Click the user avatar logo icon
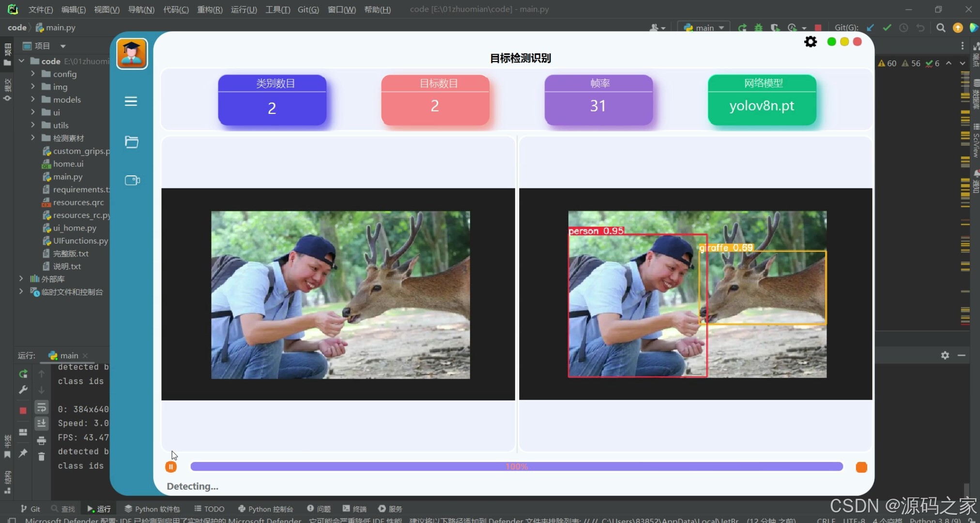The width and height of the screenshot is (980, 523). tap(132, 54)
